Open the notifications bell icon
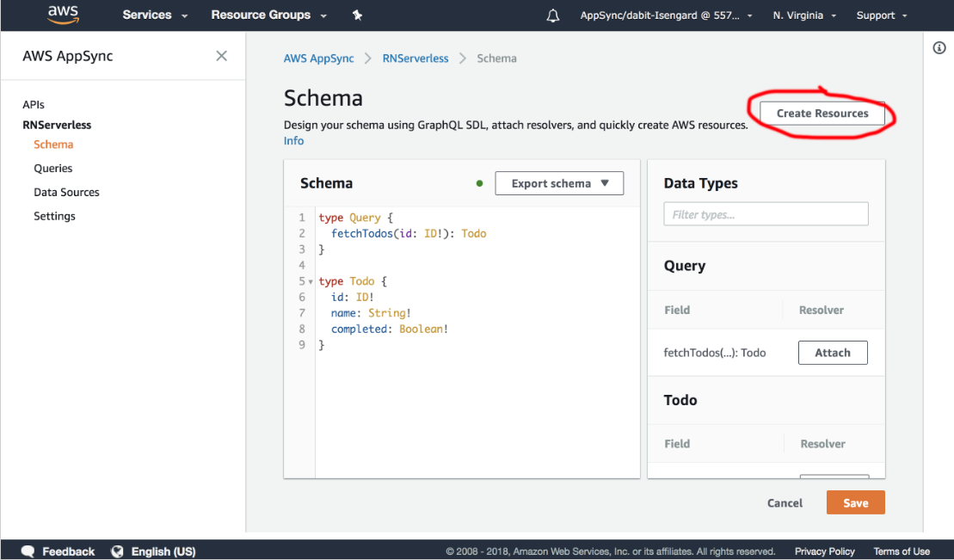 click(553, 15)
